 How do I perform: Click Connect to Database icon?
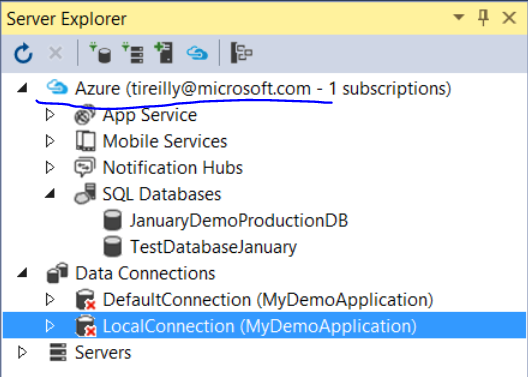pos(100,53)
